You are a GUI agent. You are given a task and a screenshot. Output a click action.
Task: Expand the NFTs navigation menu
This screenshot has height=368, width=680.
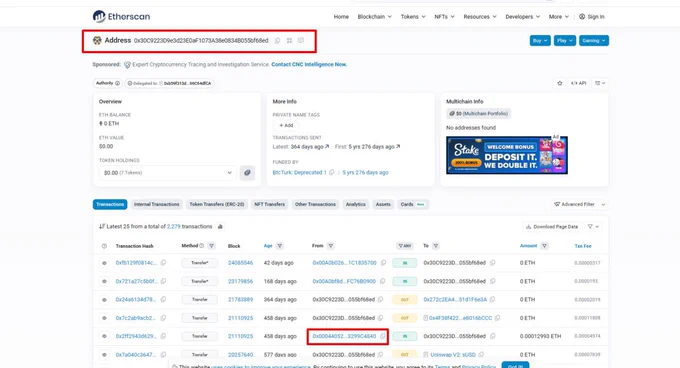(445, 16)
